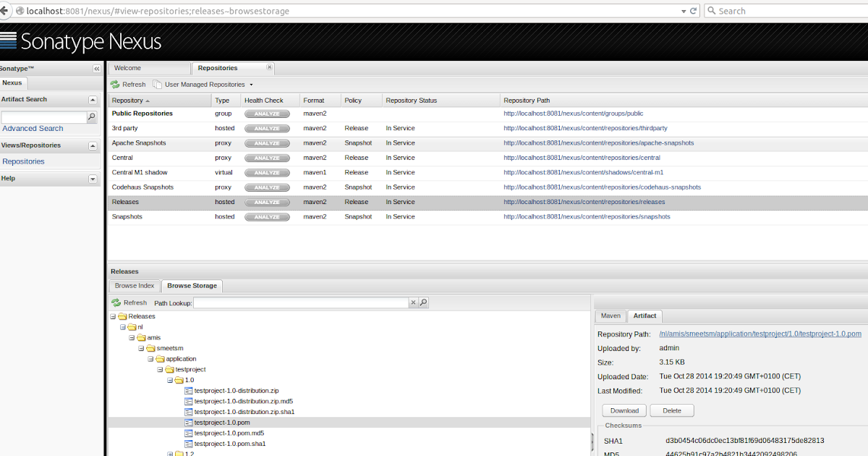
Task: Switch to the Maven details tab
Action: pos(610,316)
